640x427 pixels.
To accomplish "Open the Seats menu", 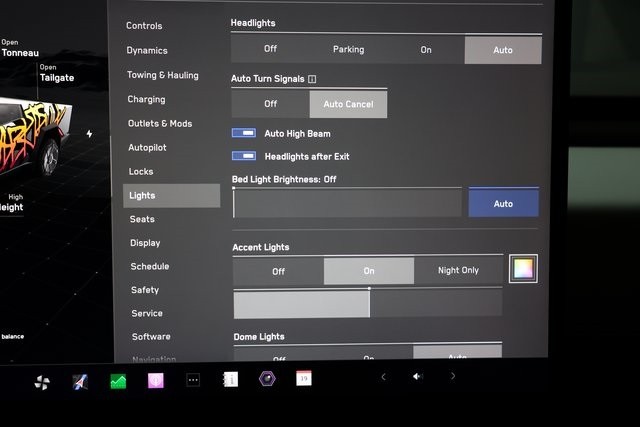I will point(142,219).
